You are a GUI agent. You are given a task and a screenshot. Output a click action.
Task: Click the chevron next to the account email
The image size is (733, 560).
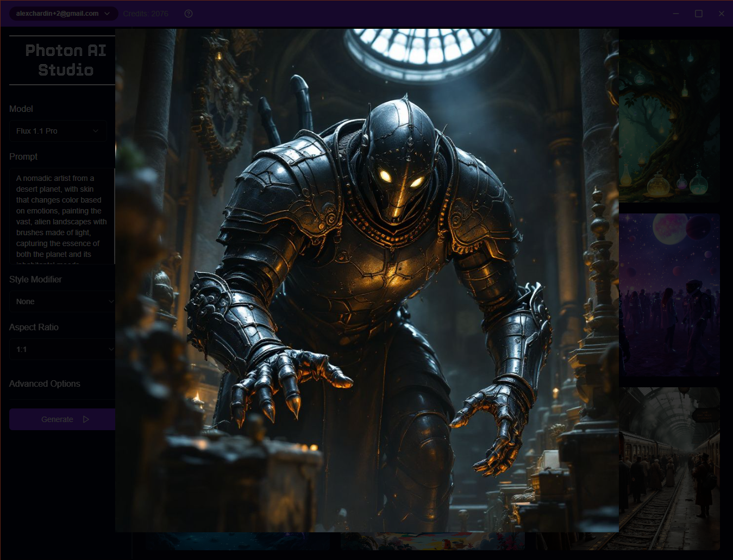pos(107,14)
